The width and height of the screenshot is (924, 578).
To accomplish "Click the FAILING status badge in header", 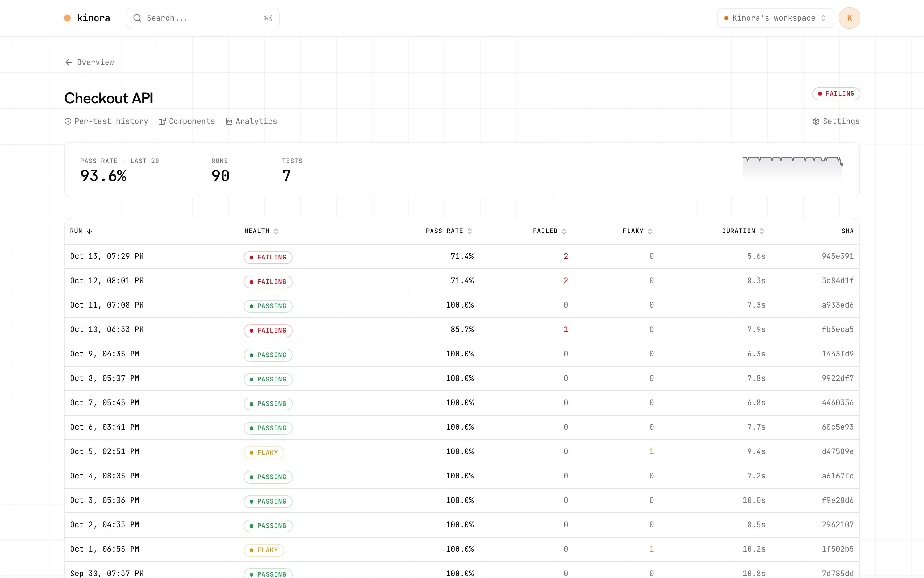I will [x=836, y=94].
